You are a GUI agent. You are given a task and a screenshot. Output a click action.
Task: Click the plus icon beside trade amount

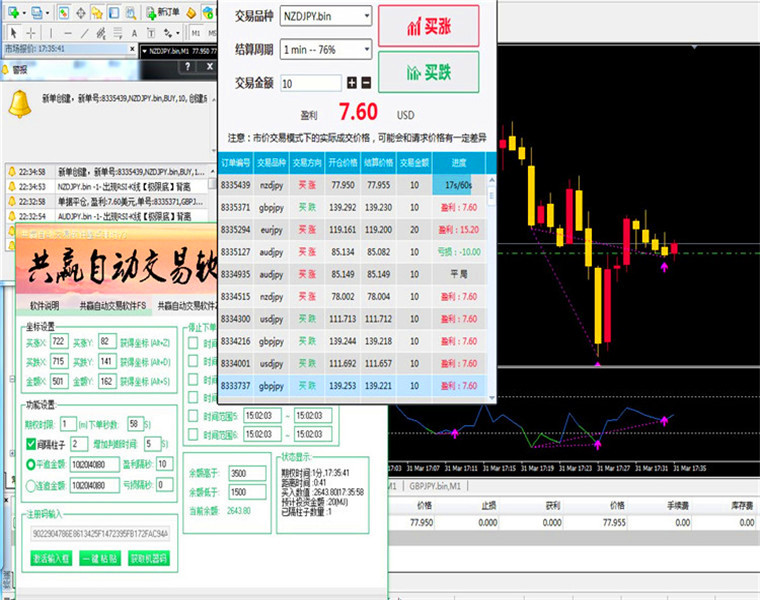(352, 83)
